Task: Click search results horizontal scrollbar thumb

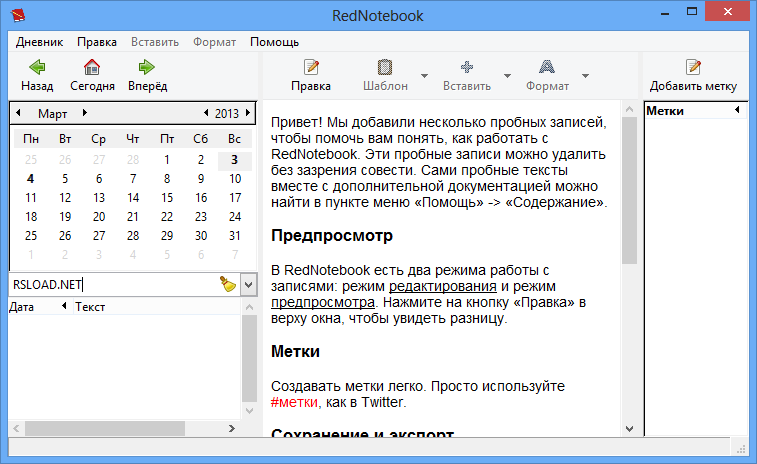Action: [x=105, y=428]
